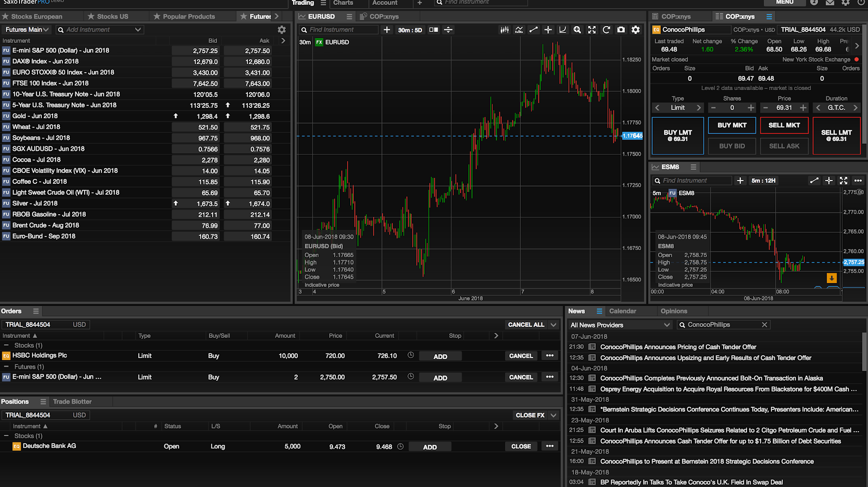This screenshot has width=868, height=487.
Task: Open Orders panel hamburger menu
Action: click(x=36, y=311)
